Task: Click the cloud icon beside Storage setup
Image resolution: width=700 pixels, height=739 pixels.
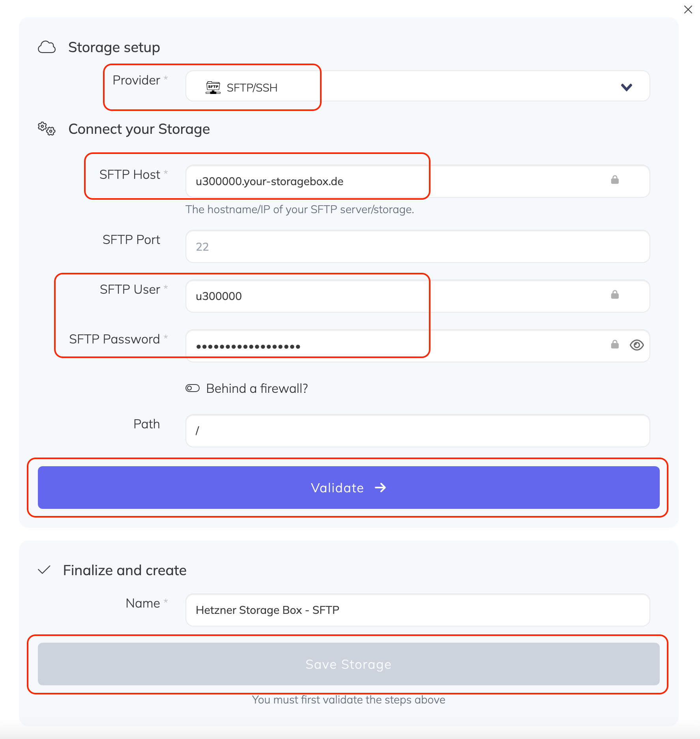Action: [47, 47]
